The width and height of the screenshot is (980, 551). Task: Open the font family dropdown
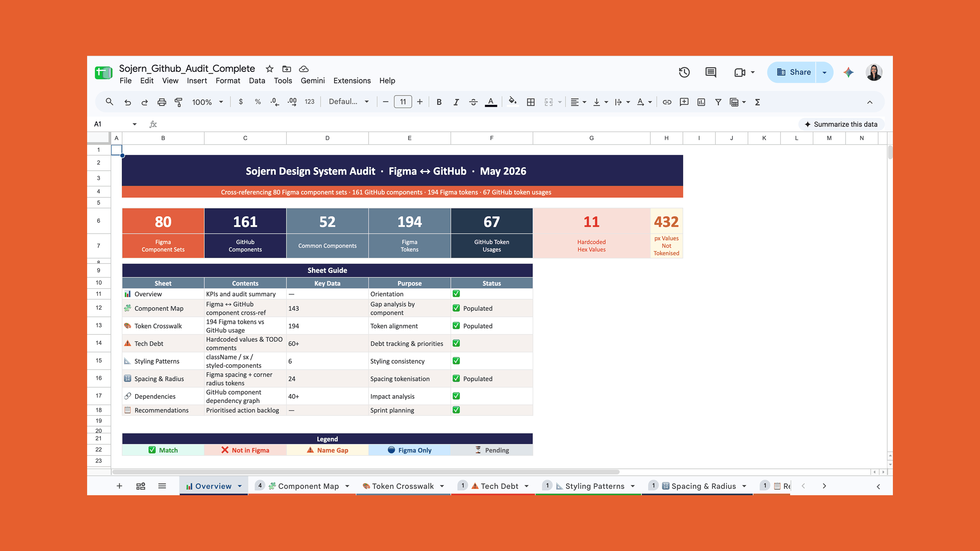[x=348, y=102]
